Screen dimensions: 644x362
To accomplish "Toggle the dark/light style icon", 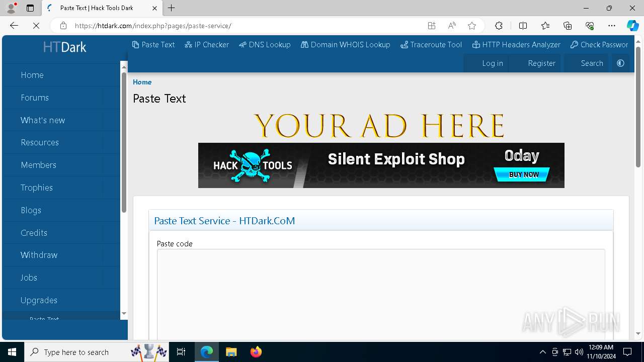I will point(620,63).
